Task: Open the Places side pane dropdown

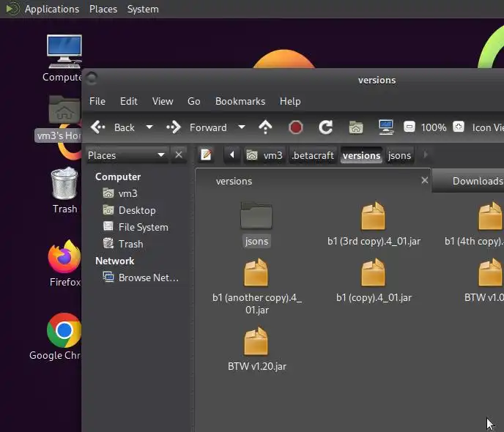Action: pyautogui.click(x=127, y=155)
